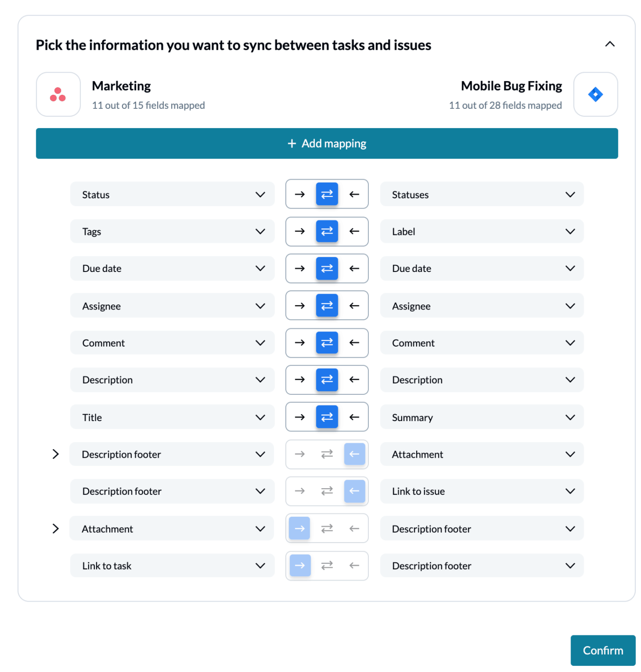This screenshot has height=672, width=641.
Task: Choose right-arrow direction on the Assignee row
Action: coord(300,306)
